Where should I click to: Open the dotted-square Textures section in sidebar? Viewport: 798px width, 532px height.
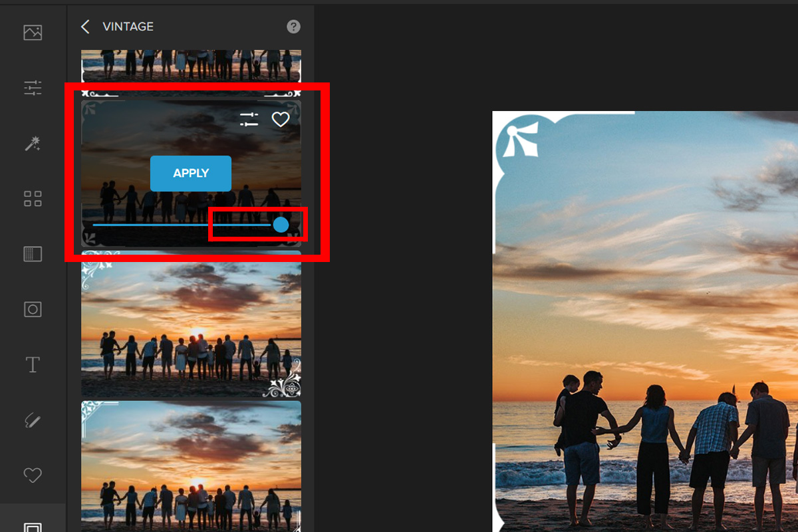[33, 253]
